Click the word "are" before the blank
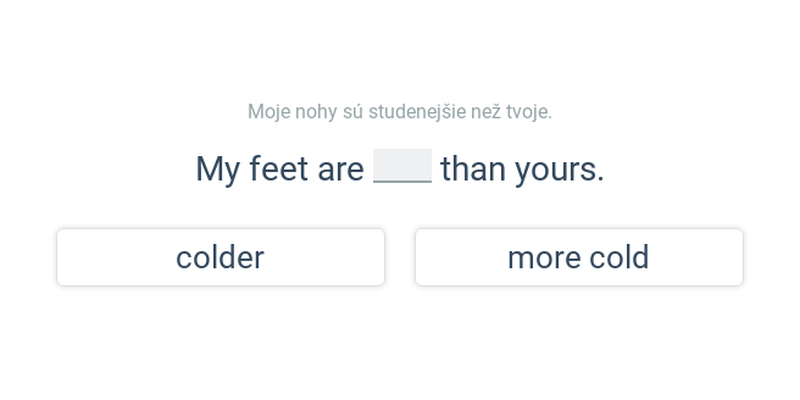 click(341, 169)
